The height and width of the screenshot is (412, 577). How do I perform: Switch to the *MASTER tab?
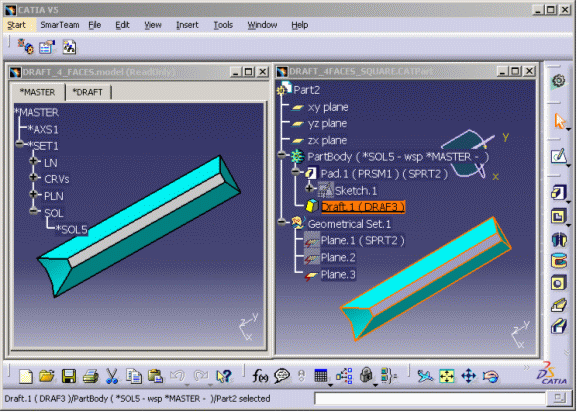[x=38, y=92]
